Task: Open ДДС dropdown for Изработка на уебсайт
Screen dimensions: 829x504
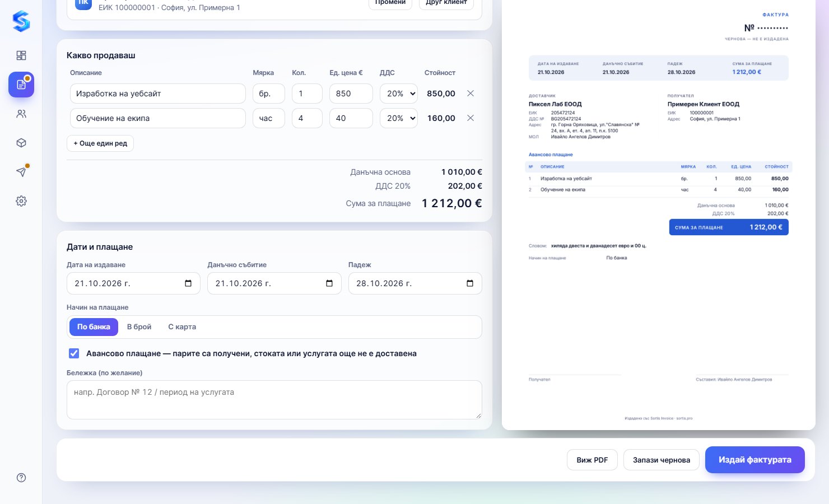Action: 399,94
